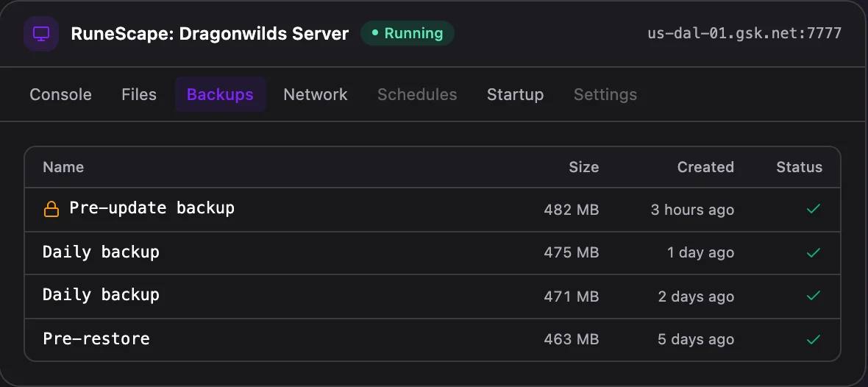Open the Network tab

316,95
